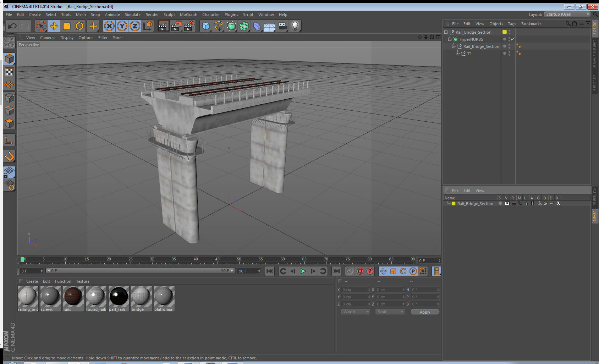Expand the TT object node

pos(458,53)
